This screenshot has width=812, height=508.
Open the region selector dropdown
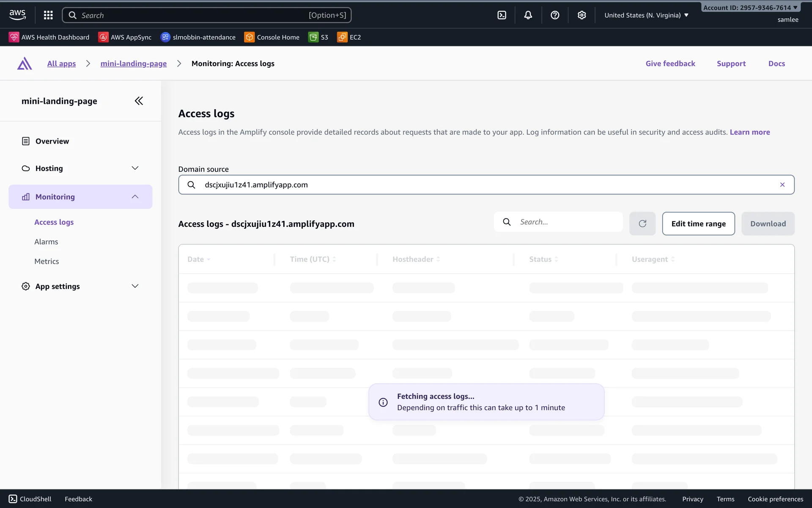tap(646, 15)
